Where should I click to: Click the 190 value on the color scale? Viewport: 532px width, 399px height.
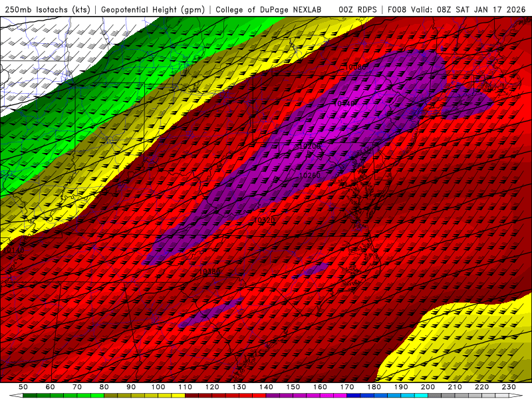[401, 387]
